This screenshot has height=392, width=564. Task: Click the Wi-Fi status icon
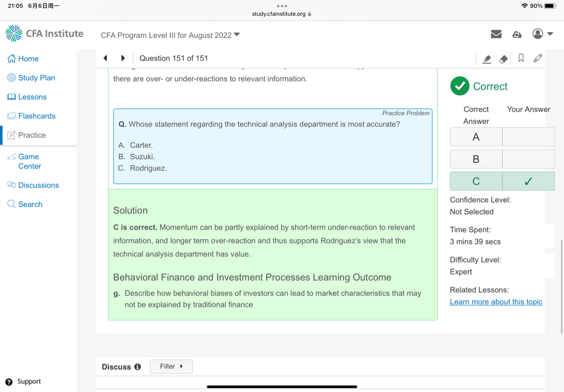524,6
